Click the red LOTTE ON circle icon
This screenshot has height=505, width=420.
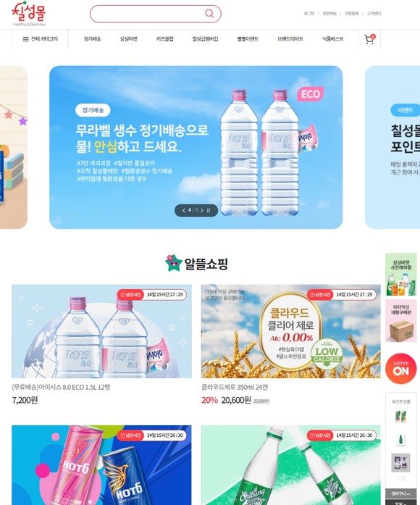click(400, 368)
